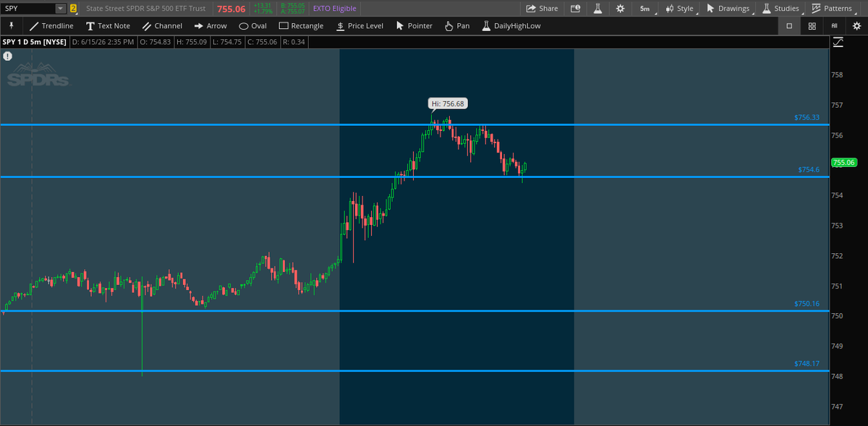Open grid settings gear at far right

click(x=856, y=26)
